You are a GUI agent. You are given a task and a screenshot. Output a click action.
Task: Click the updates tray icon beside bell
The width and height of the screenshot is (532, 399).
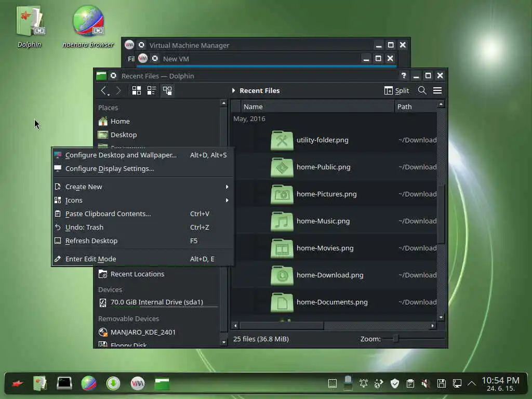(378, 384)
